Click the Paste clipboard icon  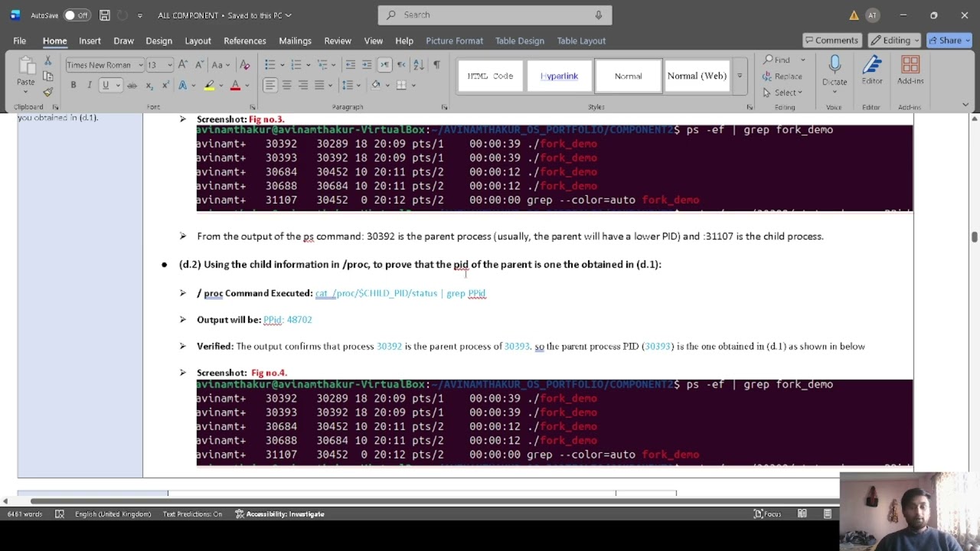pos(26,67)
